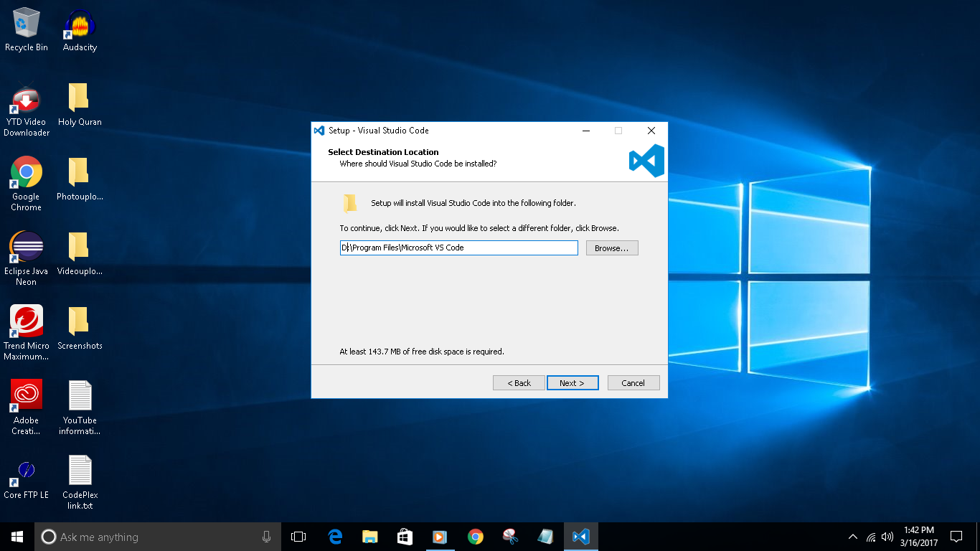Image resolution: width=980 pixels, height=551 pixels.
Task: Select the YTD Video Downloader shortcut
Action: coord(27,110)
